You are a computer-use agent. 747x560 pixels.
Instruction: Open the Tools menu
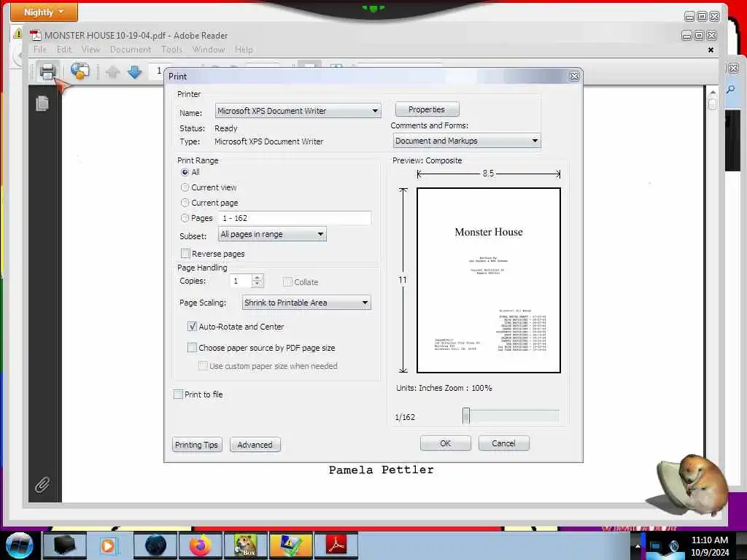pyautogui.click(x=171, y=50)
